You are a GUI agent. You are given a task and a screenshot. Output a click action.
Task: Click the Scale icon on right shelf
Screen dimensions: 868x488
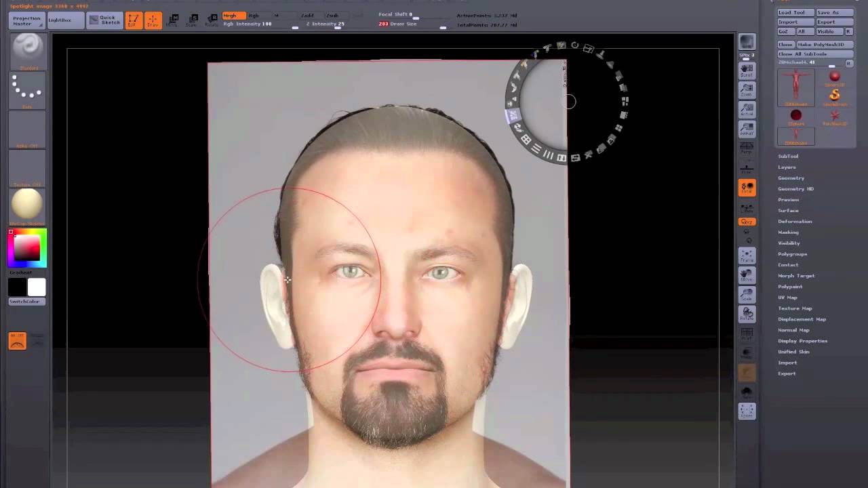click(747, 295)
